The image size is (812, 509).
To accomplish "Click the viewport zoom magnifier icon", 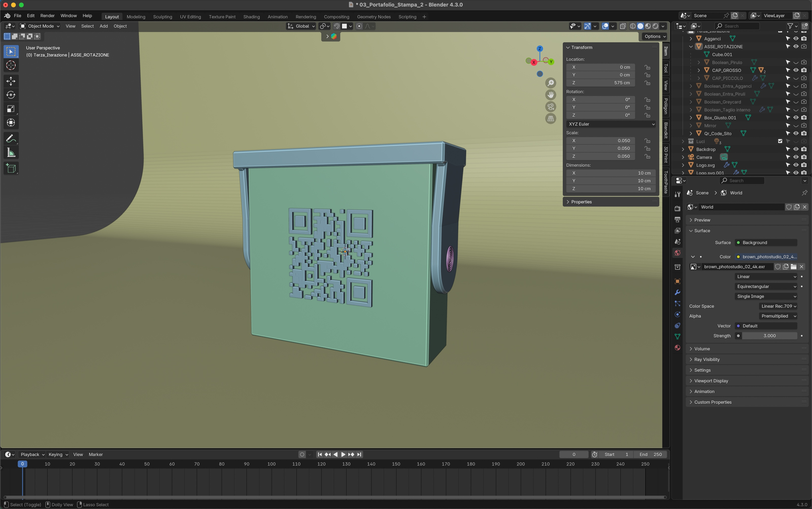I will pyautogui.click(x=551, y=83).
